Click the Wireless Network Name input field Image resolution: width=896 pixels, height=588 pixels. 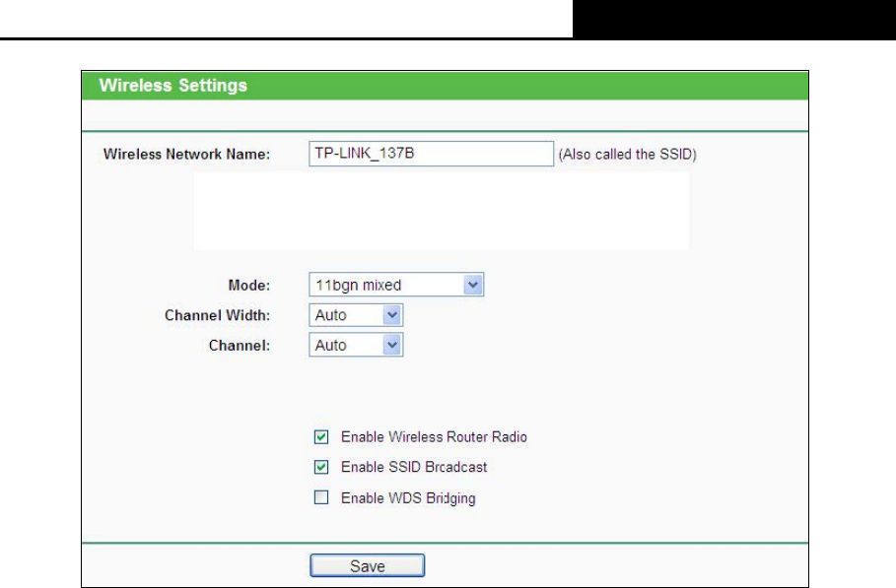tap(431, 154)
